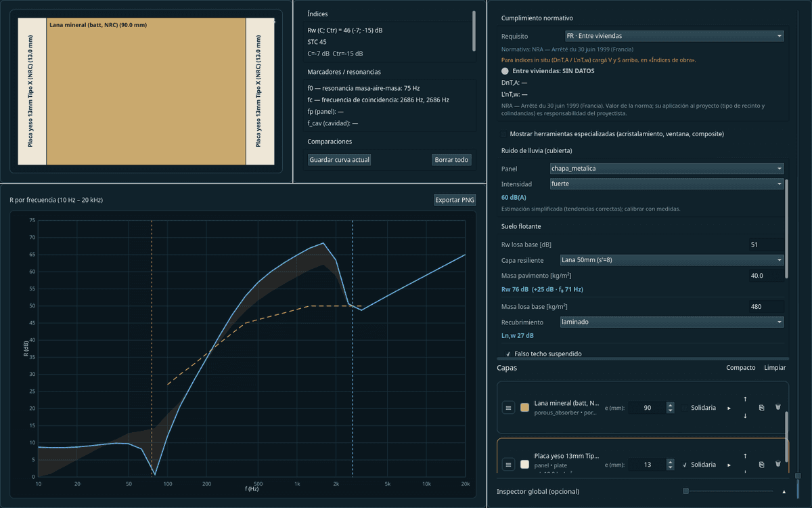Export the chart with Exportar PNG
Image resolution: width=812 pixels, height=508 pixels.
(455, 200)
